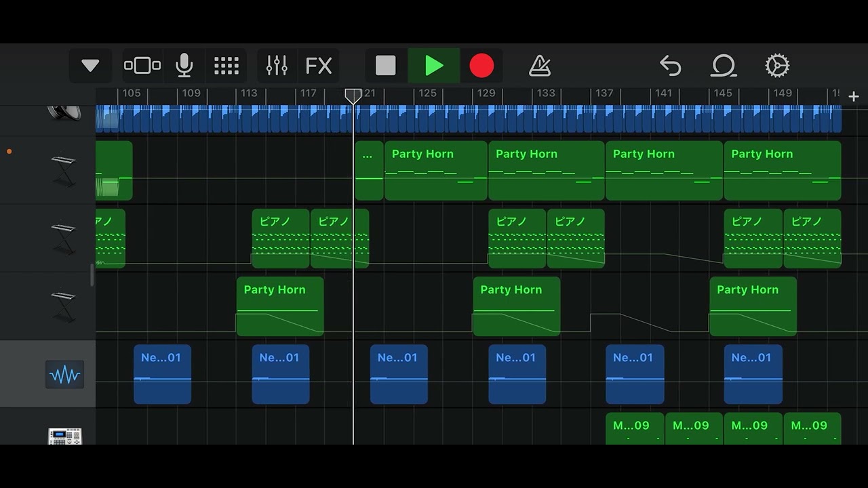Open song settings gear icon
Viewport: 868px width, 488px height.
pos(777,66)
